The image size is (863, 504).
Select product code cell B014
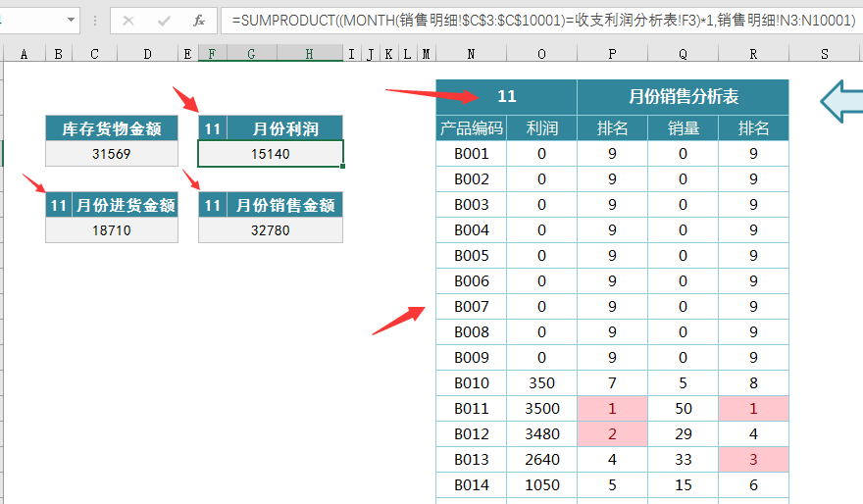471,484
